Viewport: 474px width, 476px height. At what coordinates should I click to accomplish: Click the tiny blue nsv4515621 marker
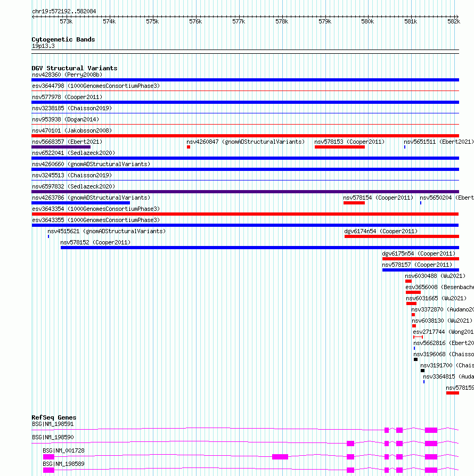click(x=48, y=236)
